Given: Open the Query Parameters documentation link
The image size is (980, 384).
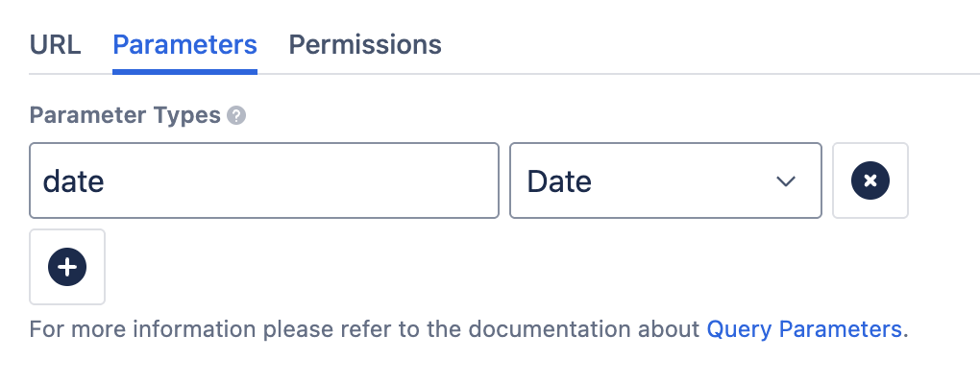Looking at the screenshot, I should point(804,329).
